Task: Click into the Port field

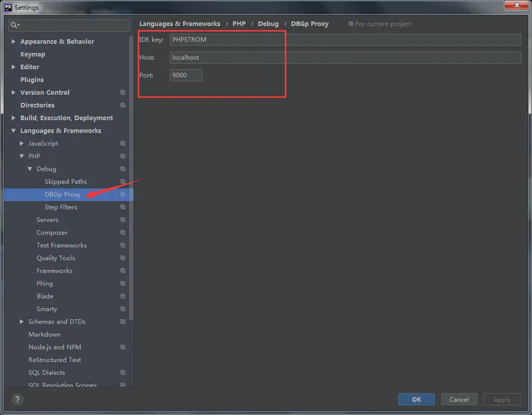Action: 186,75
